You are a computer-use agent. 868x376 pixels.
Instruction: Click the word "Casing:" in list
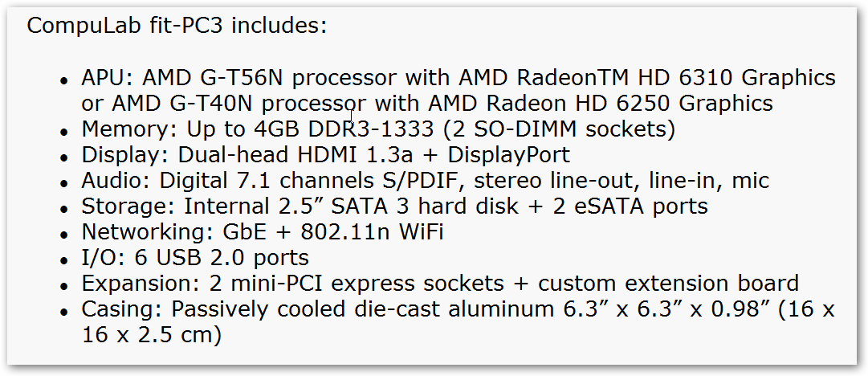[123, 309]
